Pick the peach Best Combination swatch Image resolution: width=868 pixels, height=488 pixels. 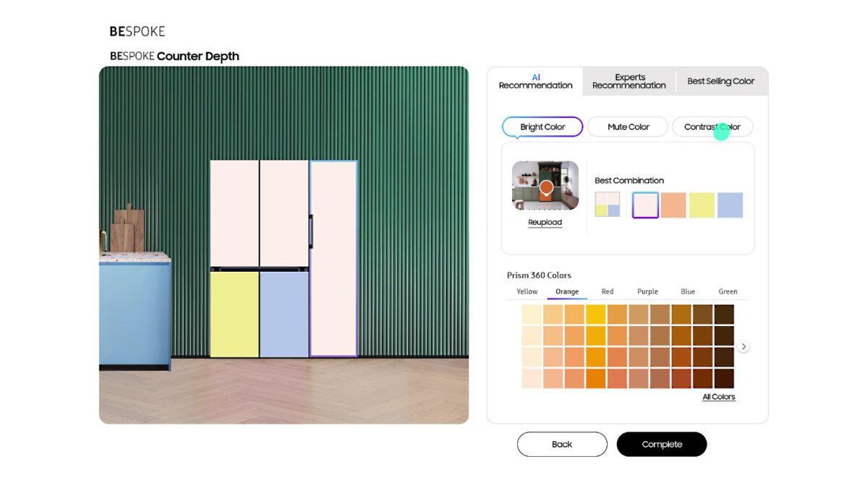673,205
